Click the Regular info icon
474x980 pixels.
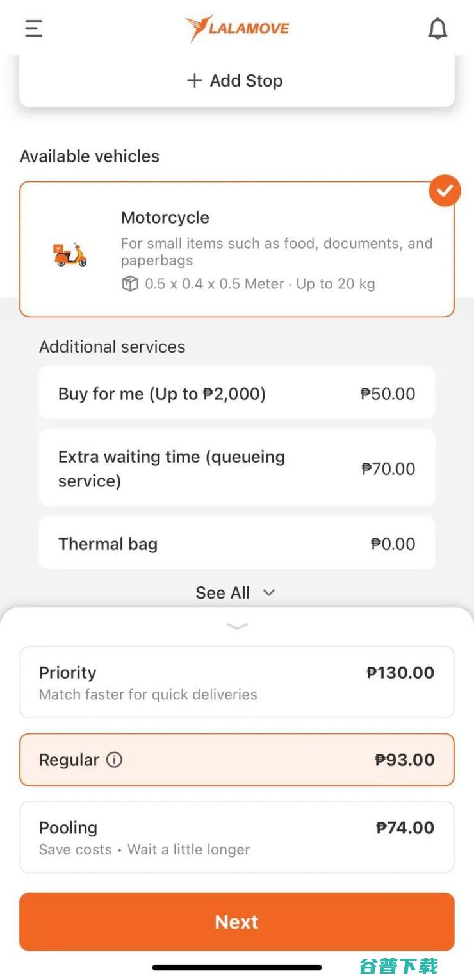point(114,760)
